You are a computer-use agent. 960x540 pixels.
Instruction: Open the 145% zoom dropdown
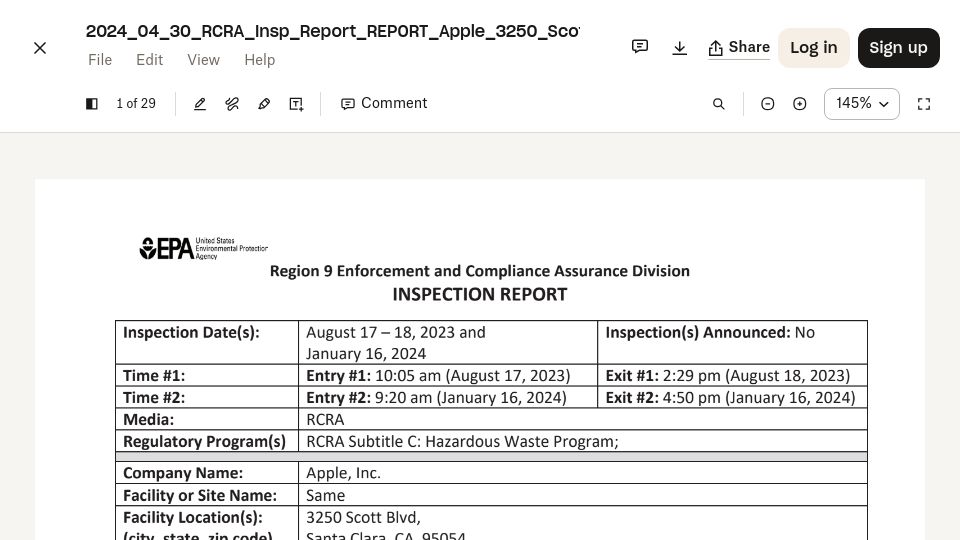point(861,104)
